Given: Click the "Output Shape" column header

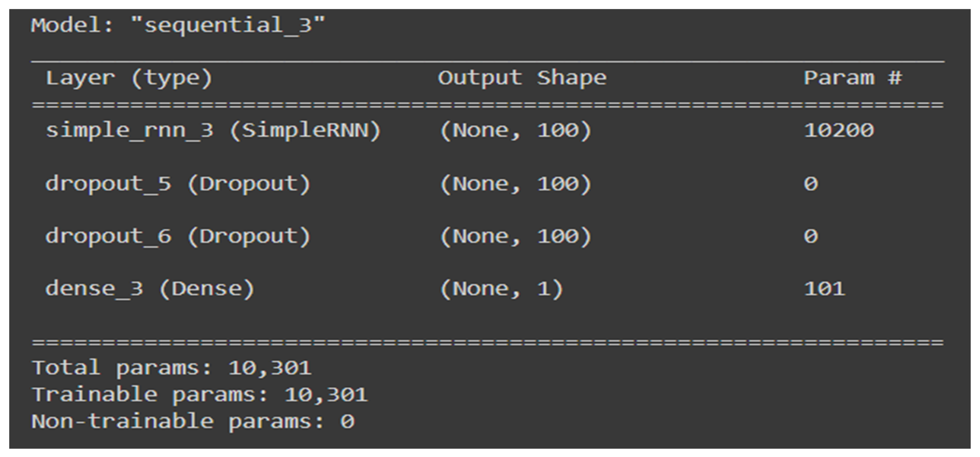Looking at the screenshot, I should pyautogui.click(x=522, y=78).
